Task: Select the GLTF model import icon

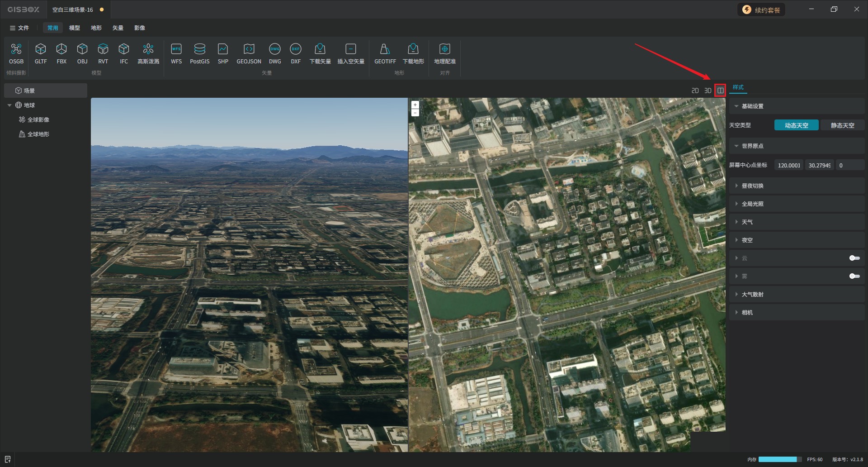Action: (x=41, y=49)
